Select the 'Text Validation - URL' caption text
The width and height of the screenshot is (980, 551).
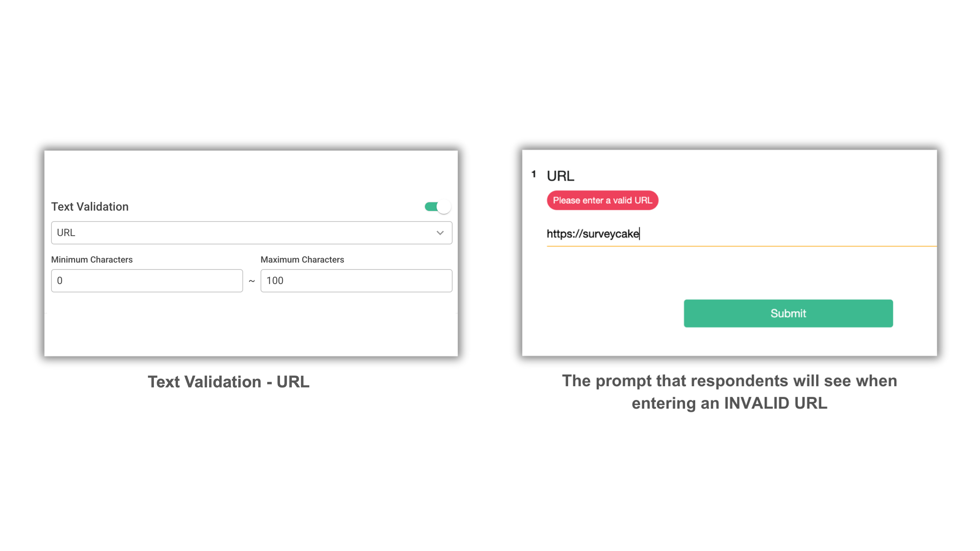[229, 381]
